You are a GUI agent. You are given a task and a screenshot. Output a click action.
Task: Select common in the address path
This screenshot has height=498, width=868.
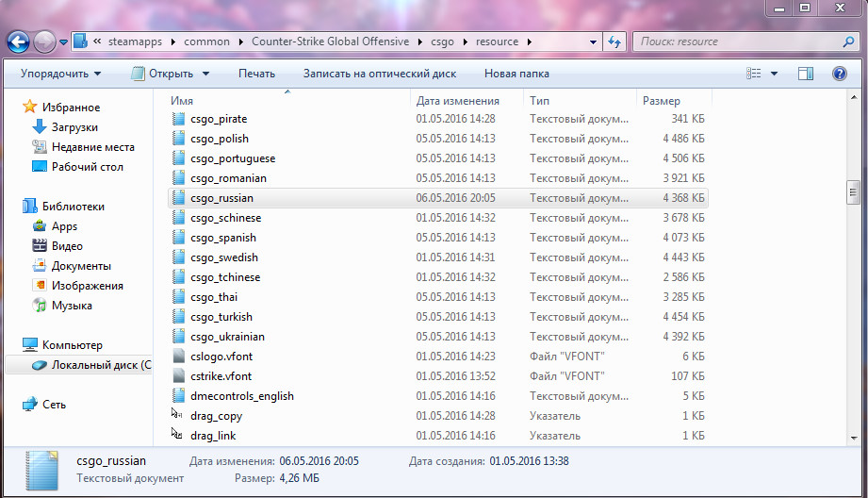click(x=206, y=41)
